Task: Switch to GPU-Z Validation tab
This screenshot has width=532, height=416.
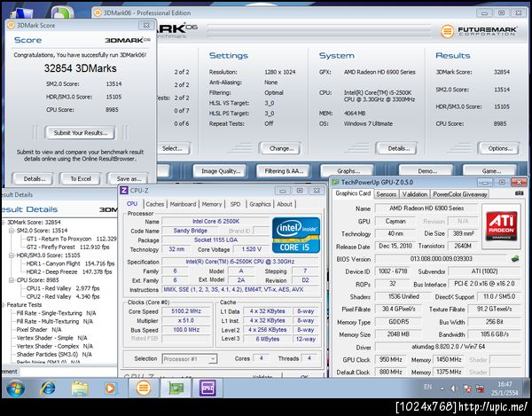Action: point(415,194)
